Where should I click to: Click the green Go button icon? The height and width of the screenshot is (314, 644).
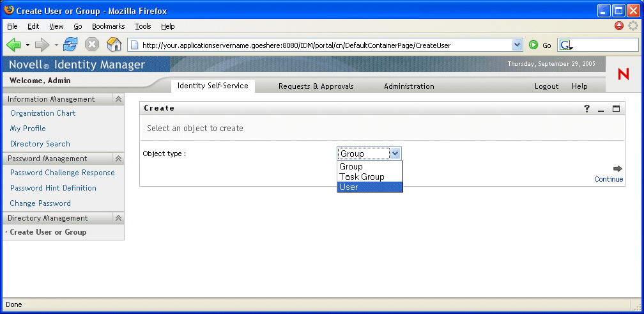[533, 45]
